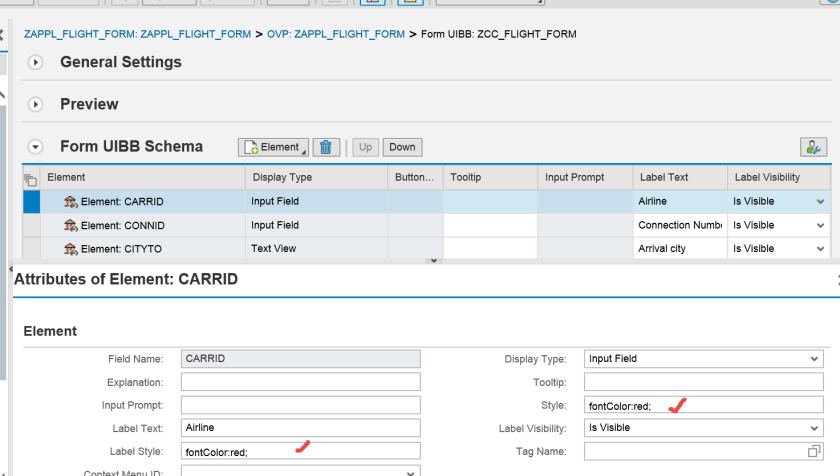The width and height of the screenshot is (840, 476).
Task: Expand the General Settings section
Action: (x=36, y=62)
